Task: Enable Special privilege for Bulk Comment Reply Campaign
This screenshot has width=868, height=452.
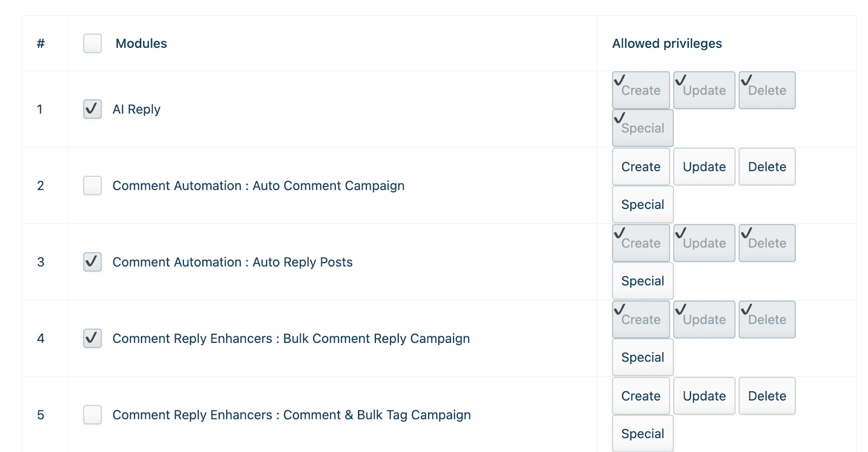Action: 642,358
